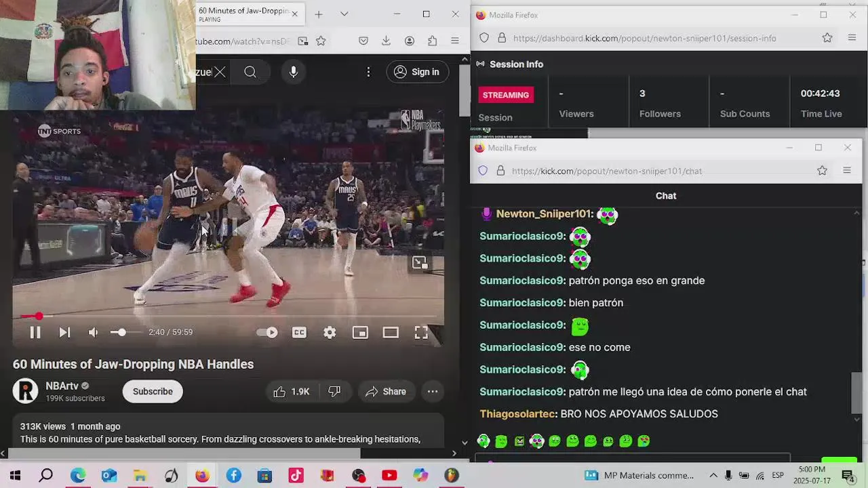Open NBArtv channel name link
868x488 pixels.
tap(62, 386)
